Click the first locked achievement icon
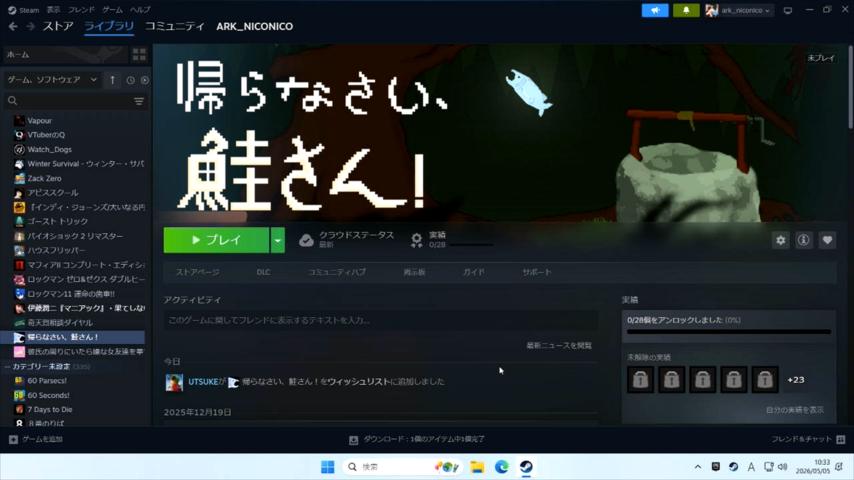This screenshot has height=480, width=854. coord(640,380)
